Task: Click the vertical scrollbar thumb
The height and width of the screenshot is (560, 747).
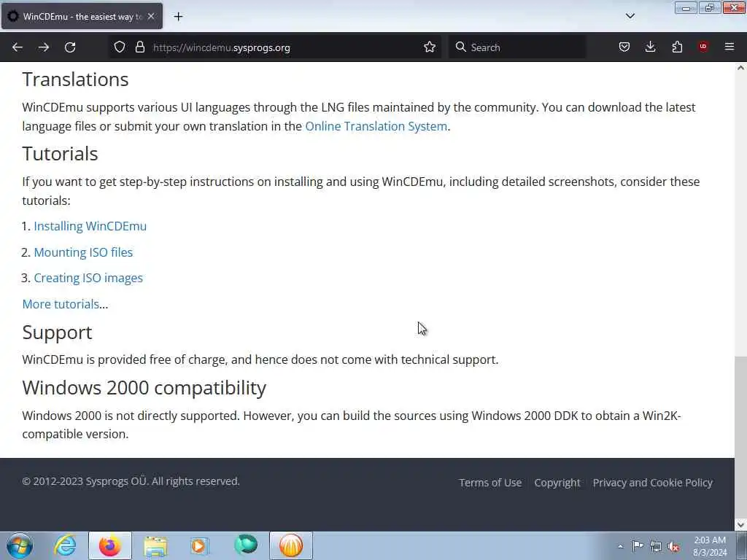Action: 741,437
